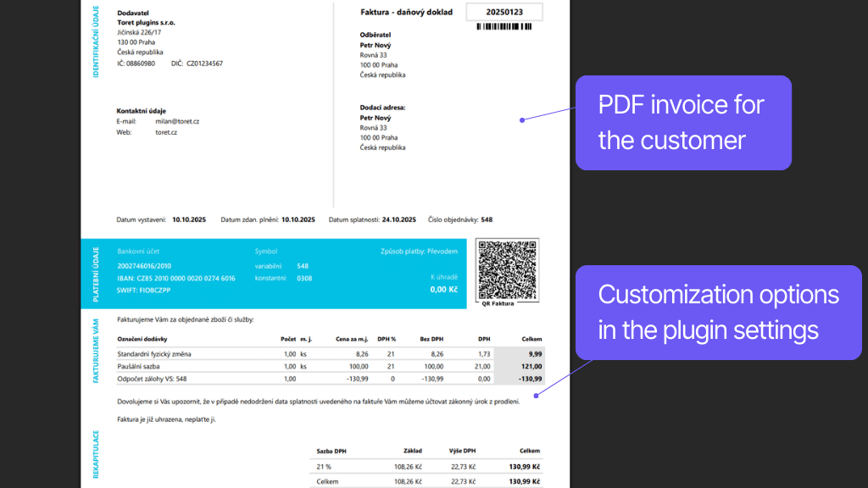
Task: Select the invoice barcode under the number
Action: click(x=504, y=28)
